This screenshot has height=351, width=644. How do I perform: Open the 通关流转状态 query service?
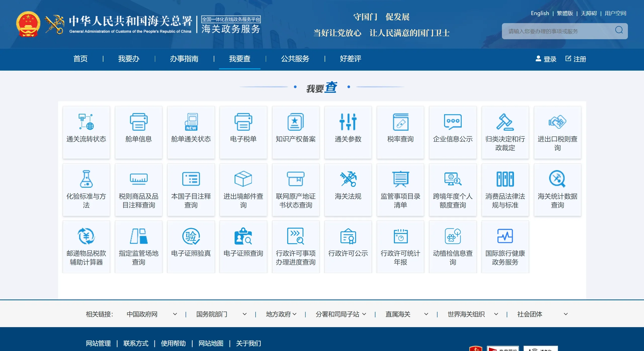(86, 132)
